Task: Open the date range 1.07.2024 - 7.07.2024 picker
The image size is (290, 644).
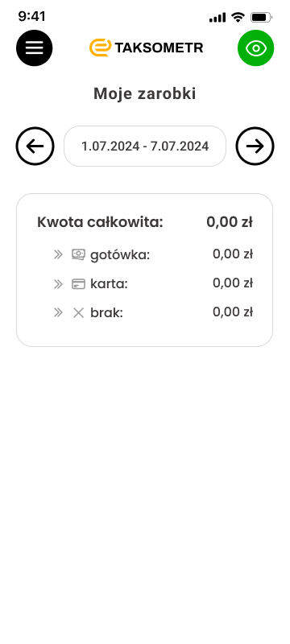Action: [145, 147]
